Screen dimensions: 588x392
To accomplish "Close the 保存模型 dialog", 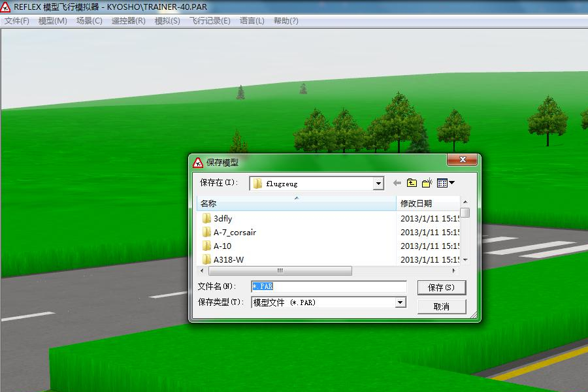I will click(463, 159).
